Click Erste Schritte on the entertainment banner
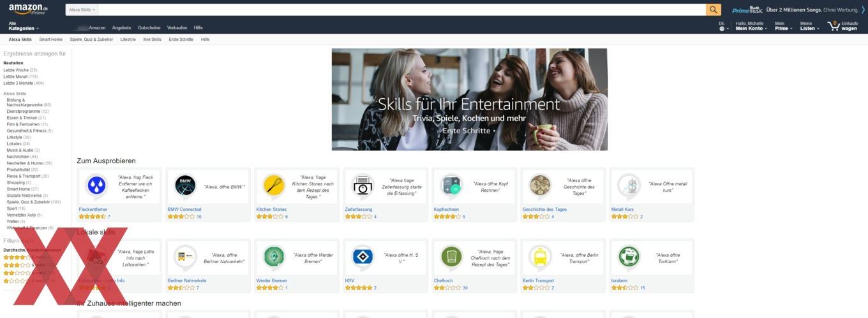Screen dimensions: 868x318 (469, 131)
